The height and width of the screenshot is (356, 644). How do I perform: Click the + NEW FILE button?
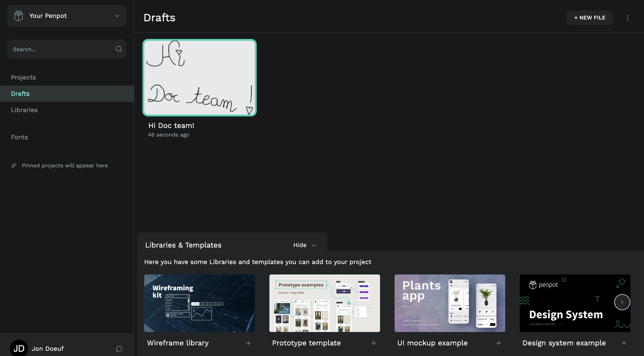tap(590, 18)
